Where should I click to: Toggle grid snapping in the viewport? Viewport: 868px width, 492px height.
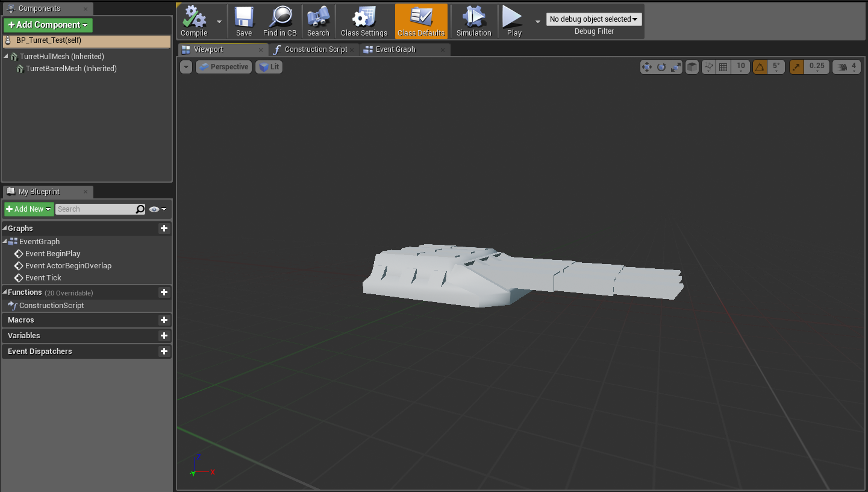(x=724, y=67)
